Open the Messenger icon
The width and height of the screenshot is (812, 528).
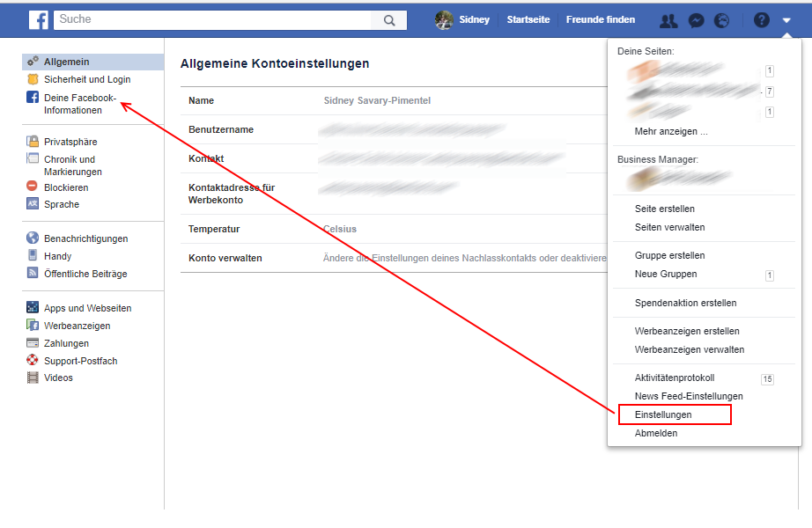696,21
